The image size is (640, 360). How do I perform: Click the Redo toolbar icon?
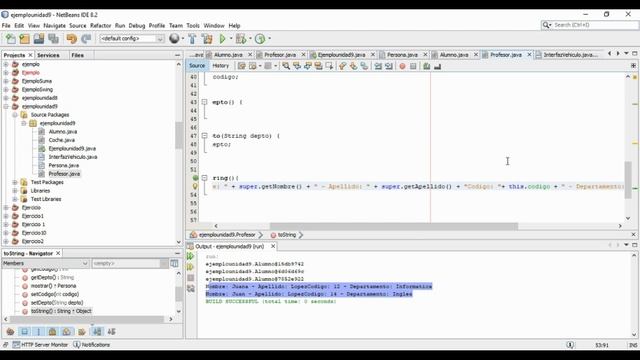[x=86, y=39]
